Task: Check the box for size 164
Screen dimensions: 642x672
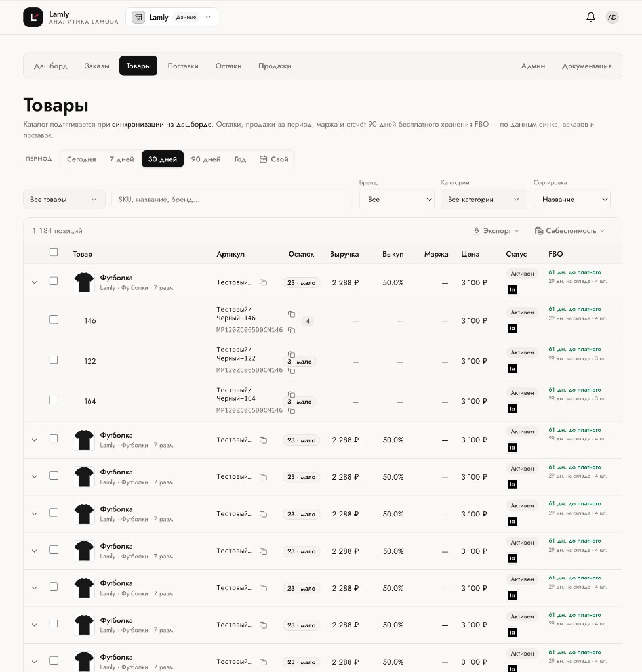Action: point(54,400)
